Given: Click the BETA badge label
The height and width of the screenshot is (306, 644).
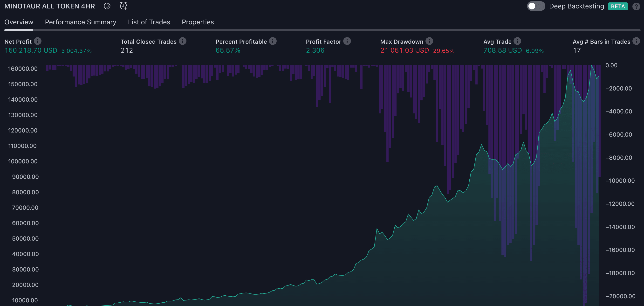Looking at the screenshot, I should [x=618, y=6].
